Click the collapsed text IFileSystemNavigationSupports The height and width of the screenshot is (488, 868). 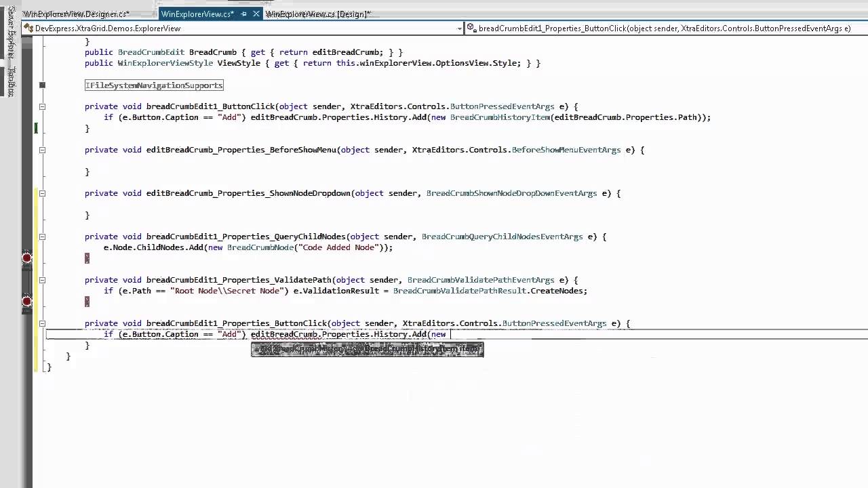click(154, 85)
